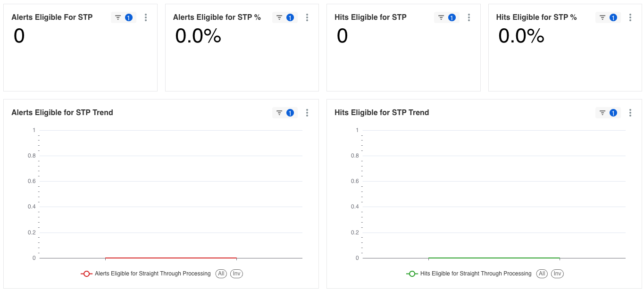Image resolution: width=644 pixels, height=291 pixels.
Task: Click the green legend marker for Hits series
Action: (412, 274)
